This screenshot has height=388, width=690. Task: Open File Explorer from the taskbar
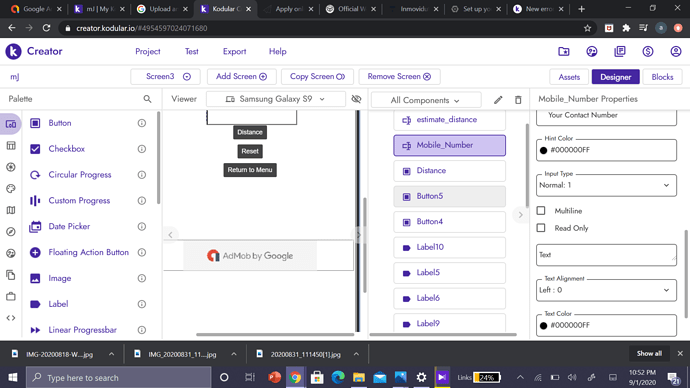pos(359,377)
